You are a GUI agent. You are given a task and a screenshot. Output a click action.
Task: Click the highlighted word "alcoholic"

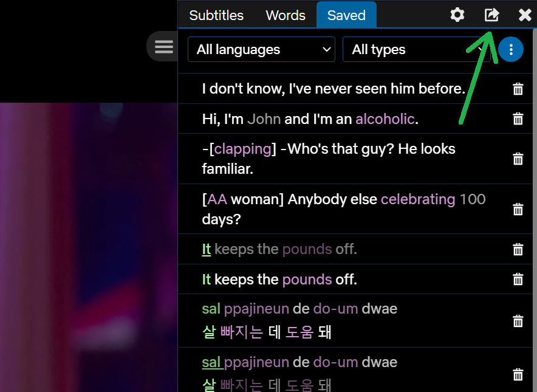(385, 119)
